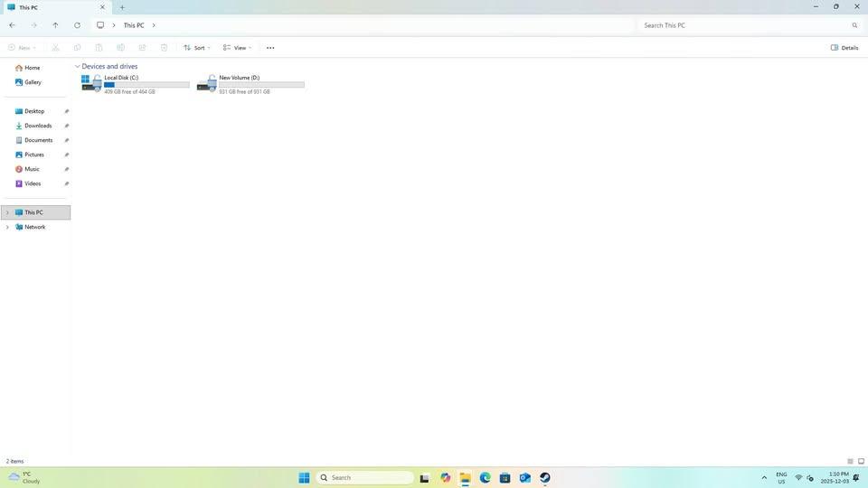Screen dimensions: 868x488
Task: Click This PC breadcrumb in address bar
Action: pos(134,25)
